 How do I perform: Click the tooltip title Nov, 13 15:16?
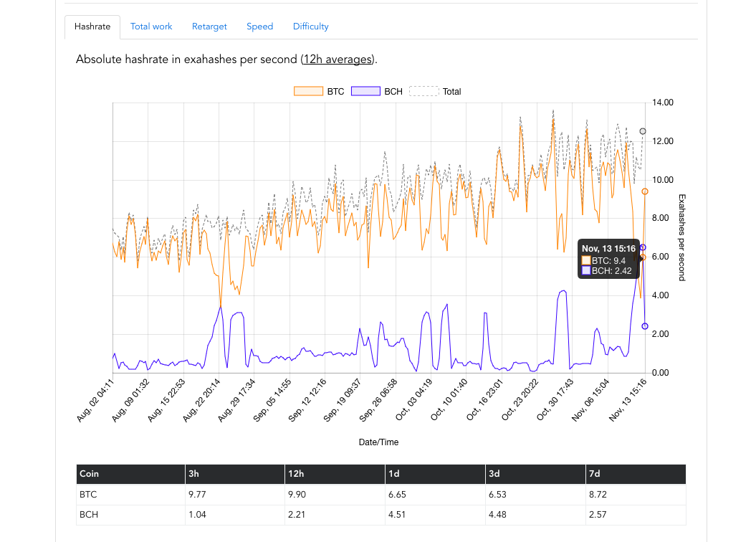pyautogui.click(x=608, y=249)
